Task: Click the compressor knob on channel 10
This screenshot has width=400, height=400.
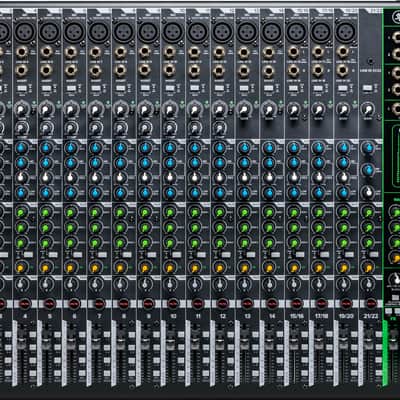Action: tap(170, 128)
